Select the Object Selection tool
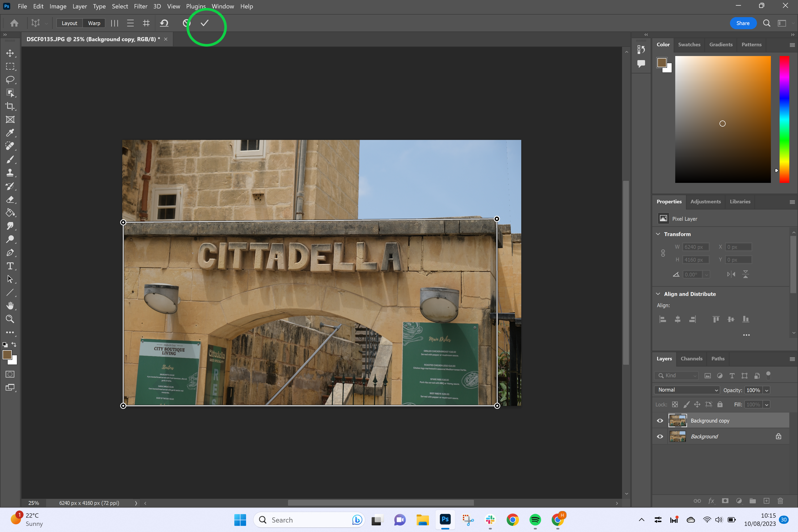Viewport: 798px width, 532px height. 10,93
